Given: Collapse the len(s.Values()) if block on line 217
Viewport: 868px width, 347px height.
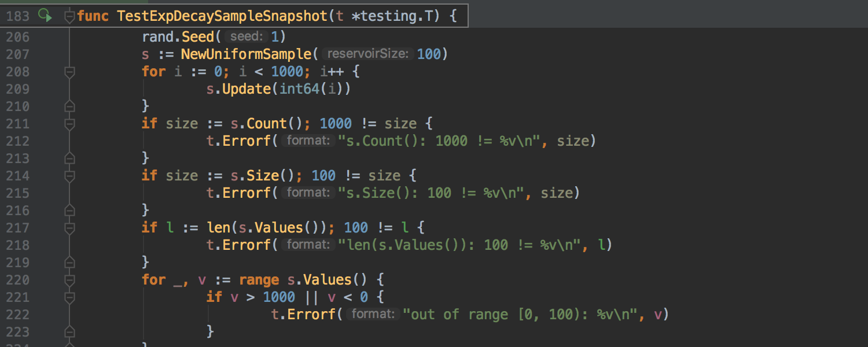Looking at the screenshot, I should coord(69,228).
